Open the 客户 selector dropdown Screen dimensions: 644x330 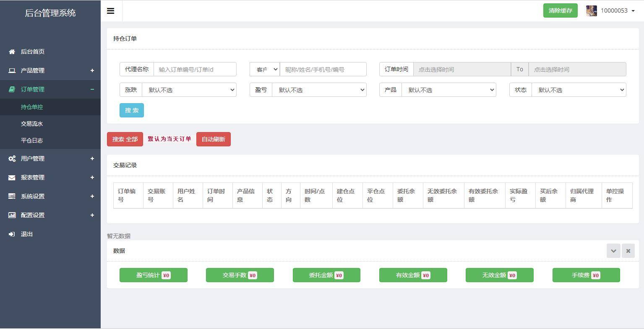tap(264, 69)
